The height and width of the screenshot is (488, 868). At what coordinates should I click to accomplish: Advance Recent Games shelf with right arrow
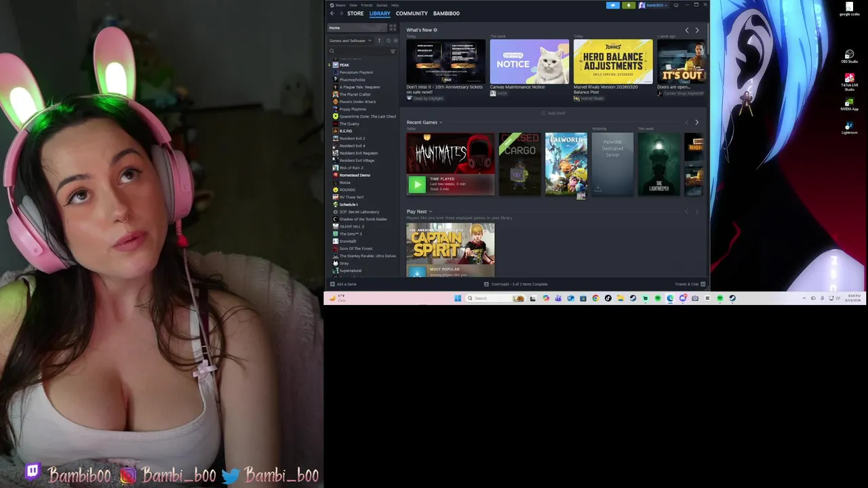tap(696, 122)
